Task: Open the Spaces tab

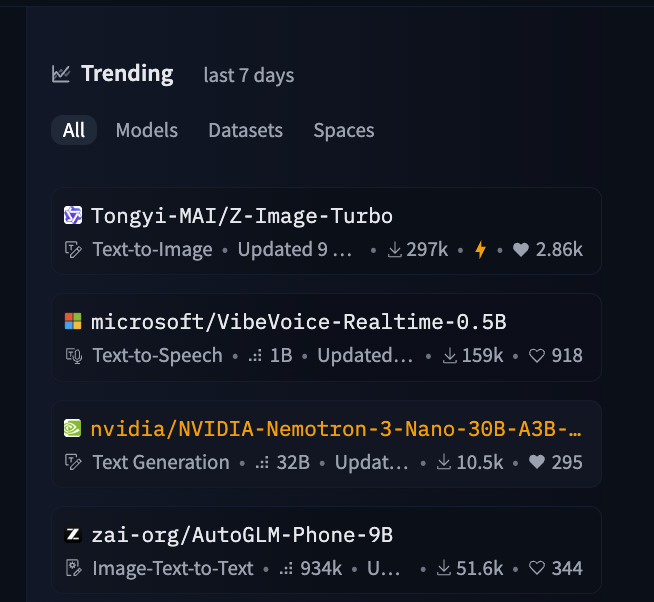Action: click(x=343, y=130)
